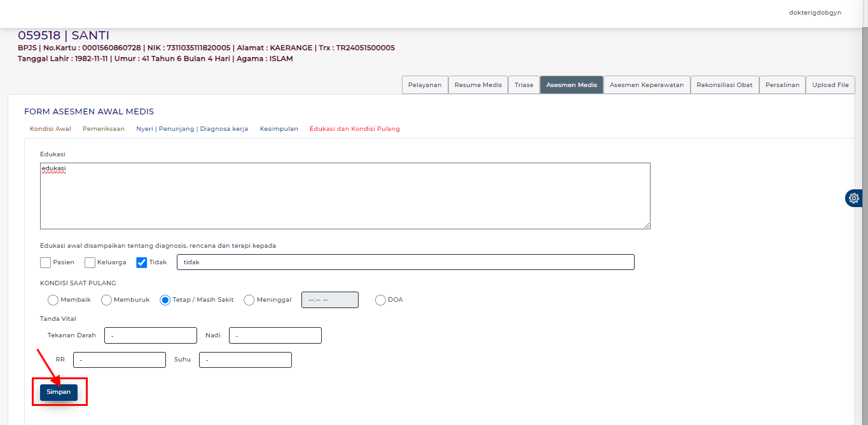The image size is (868, 425).
Task: Click the Tekanan Darah input field
Action: [x=151, y=335]
